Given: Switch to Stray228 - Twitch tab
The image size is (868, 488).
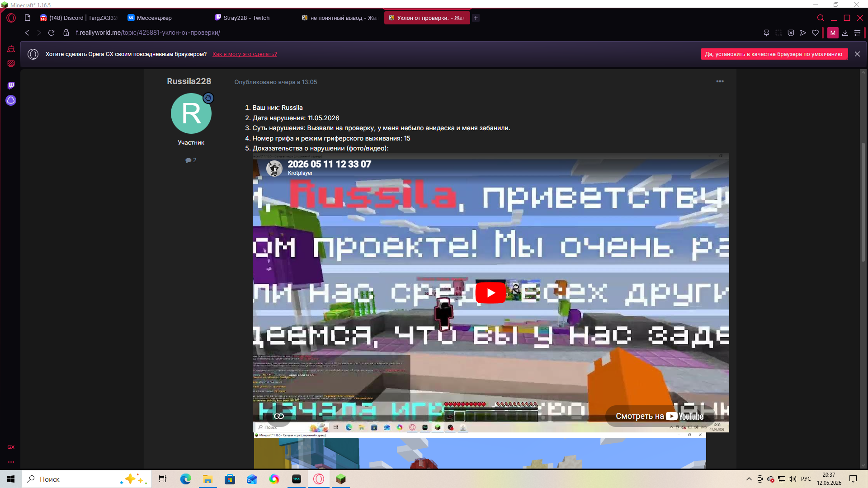Looking at the screenshot, I should (246, 18).
